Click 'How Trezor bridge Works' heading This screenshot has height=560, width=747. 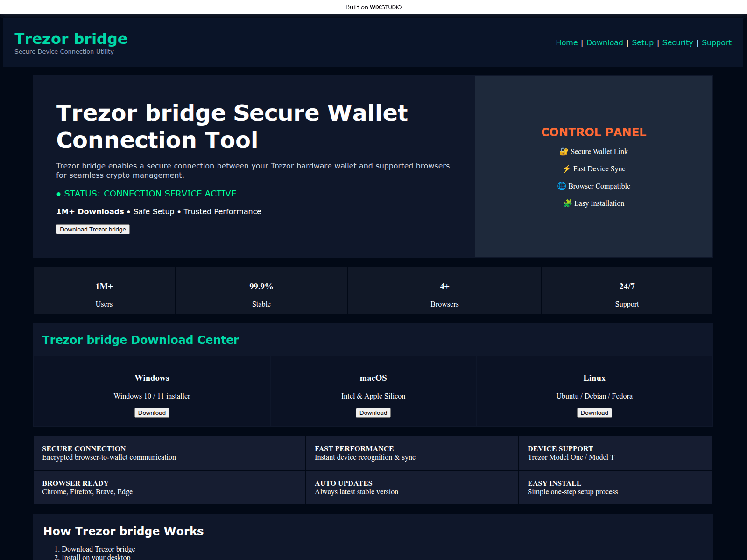[123, 532]
